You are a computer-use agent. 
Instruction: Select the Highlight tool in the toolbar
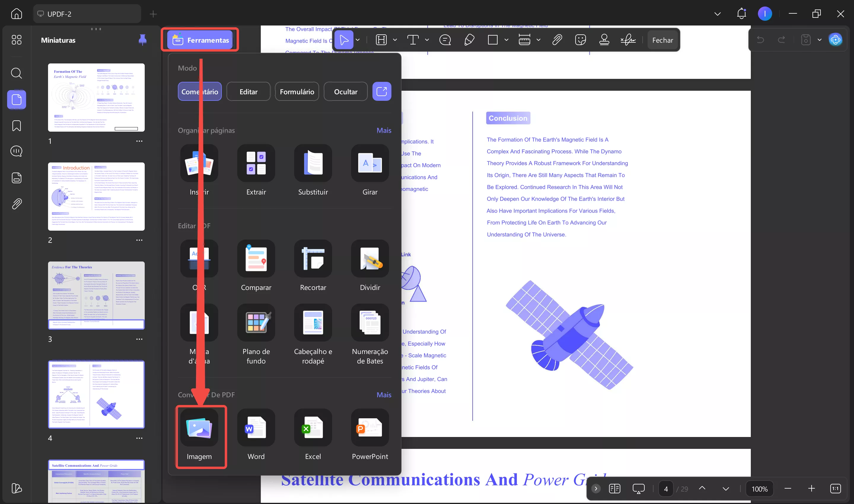pos(381,40)
